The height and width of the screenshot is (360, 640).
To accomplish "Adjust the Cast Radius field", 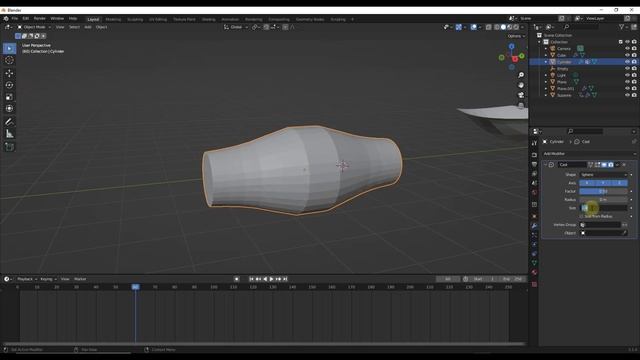I will coord(603,200).
